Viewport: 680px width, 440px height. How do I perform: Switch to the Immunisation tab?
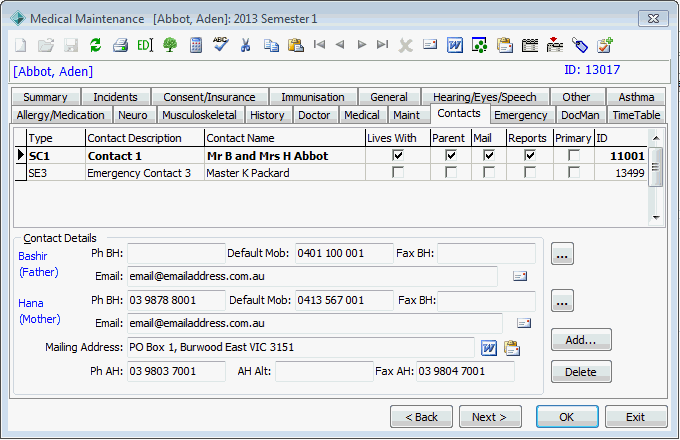coord(313,97)
